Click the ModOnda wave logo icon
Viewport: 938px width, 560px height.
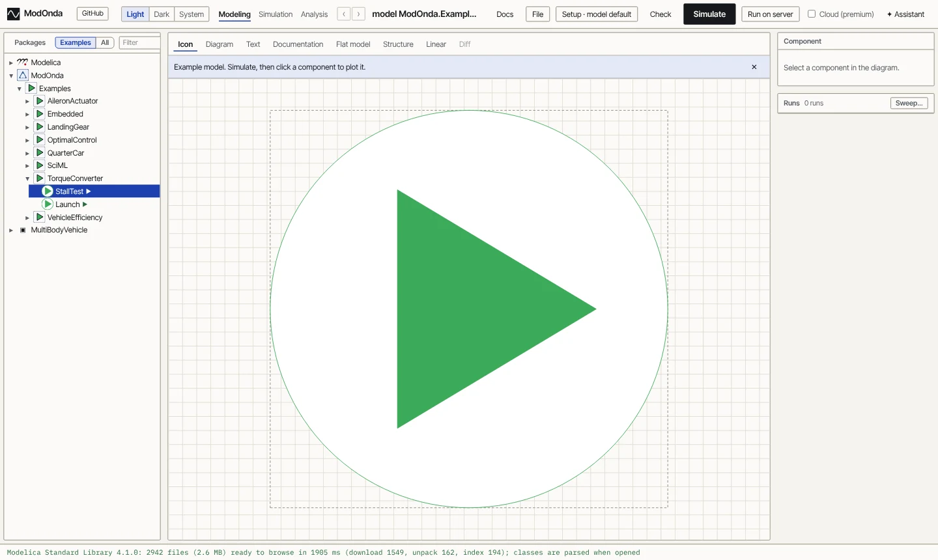click(x=13, y=14)
